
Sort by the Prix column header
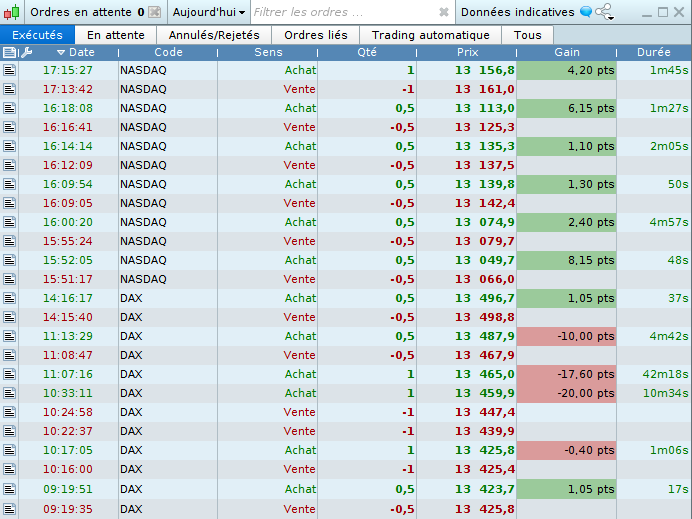click(x=467, y=52)
